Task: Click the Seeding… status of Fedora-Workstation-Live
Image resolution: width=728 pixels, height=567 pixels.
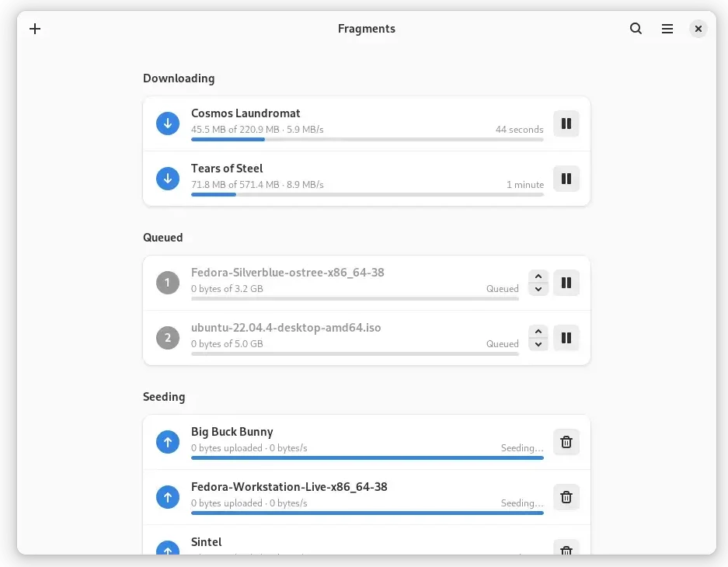Action: [522, 503]
